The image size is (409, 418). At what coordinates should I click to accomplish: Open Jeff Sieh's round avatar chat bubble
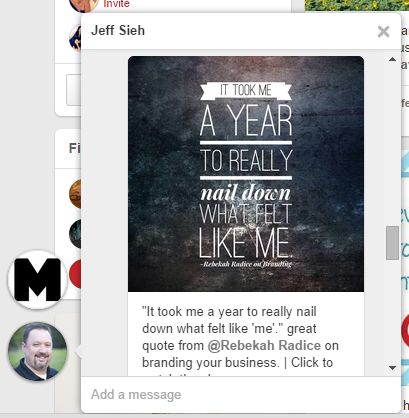(37, 351)
